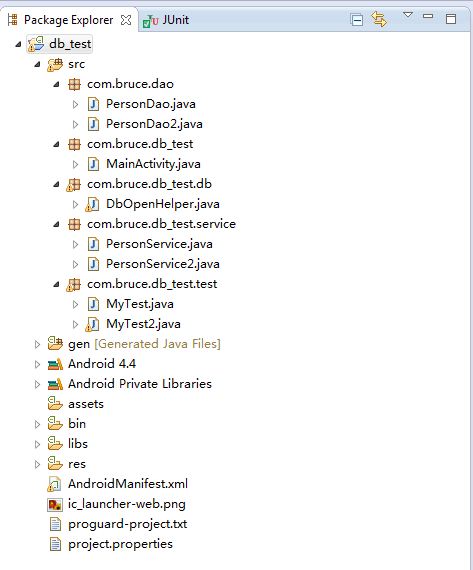Image resolution: width=473 pixels, height=570 pixels.
Task: Open the View Menu dropdown triangle
Action: tap(408, 15)
